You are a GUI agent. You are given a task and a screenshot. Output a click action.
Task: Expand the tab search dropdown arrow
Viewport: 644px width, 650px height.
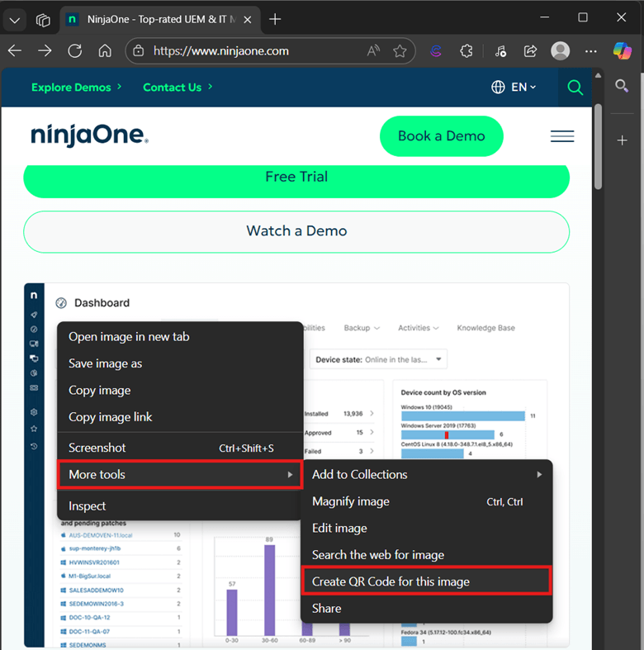15,20
